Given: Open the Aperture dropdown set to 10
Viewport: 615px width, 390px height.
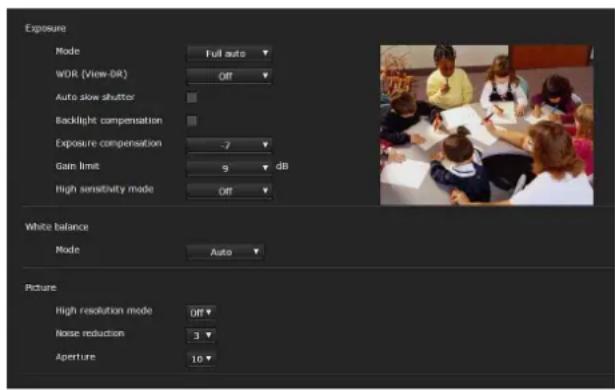Looking at the screenshot, I should pyautogui.click(x=201, y=358).
